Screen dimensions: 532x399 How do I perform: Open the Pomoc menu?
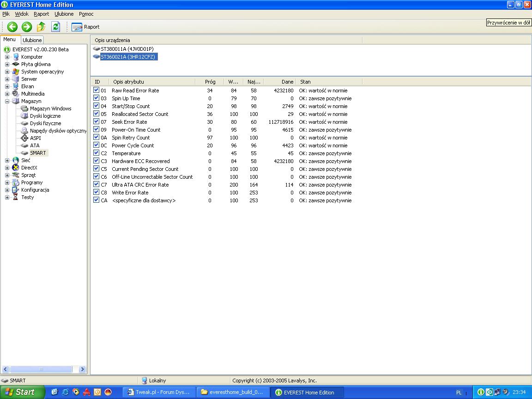86,14
